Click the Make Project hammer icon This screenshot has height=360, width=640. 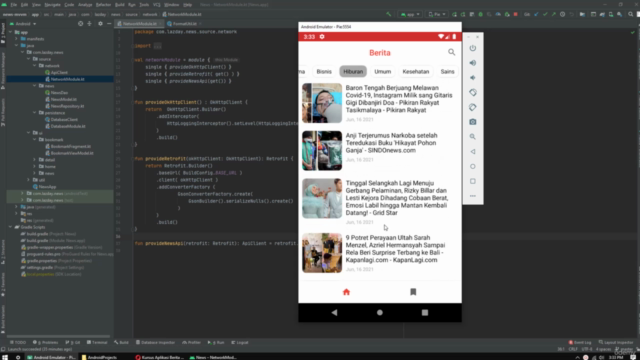[x=389, y=14]
